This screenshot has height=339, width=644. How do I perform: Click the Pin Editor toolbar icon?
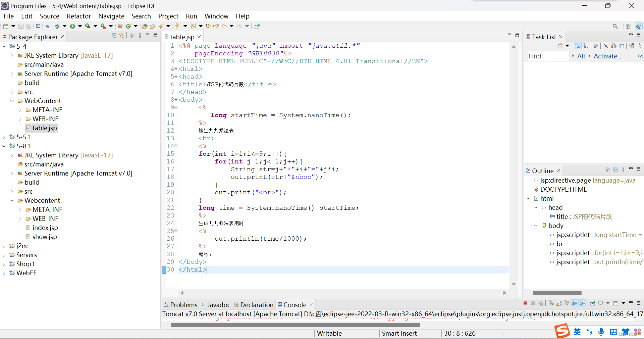[x=257, y=26]
